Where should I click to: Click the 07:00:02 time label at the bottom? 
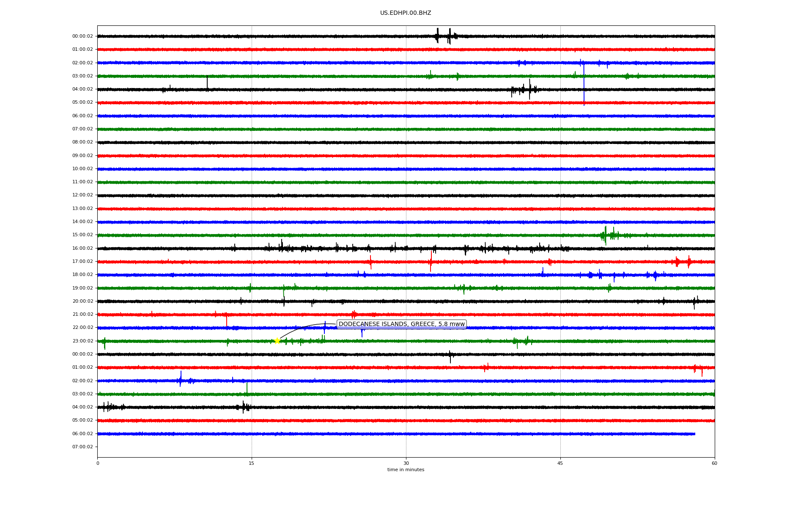point(82,447)
